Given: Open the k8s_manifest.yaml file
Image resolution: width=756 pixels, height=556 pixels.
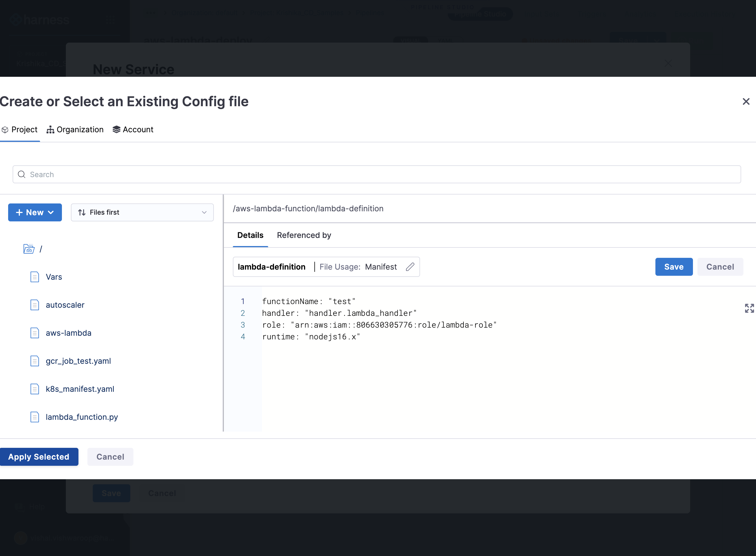Looking at the screenshot, I should 80,389.
